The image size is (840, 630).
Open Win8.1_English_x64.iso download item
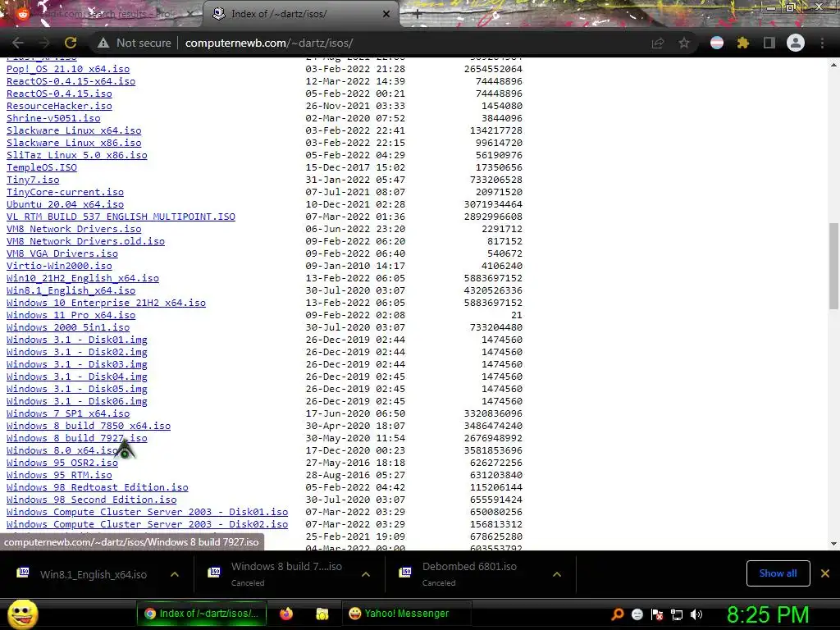94,574
